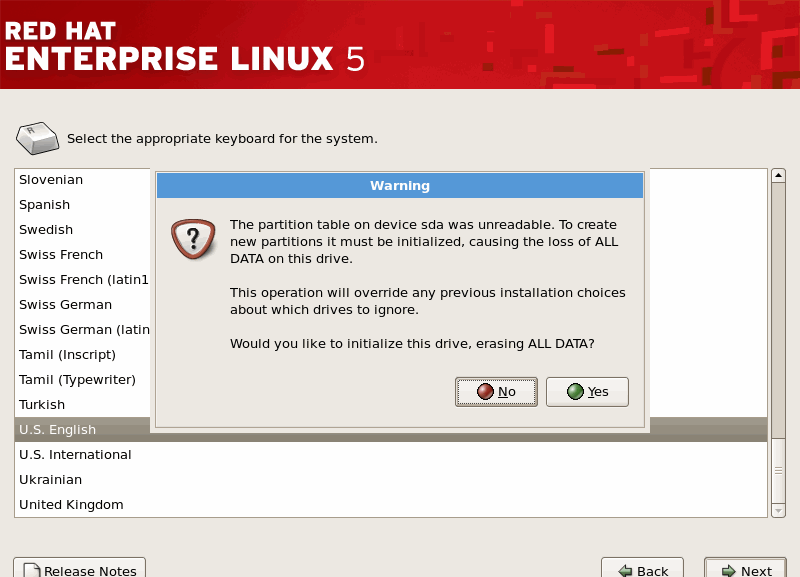Viewport: 800px width, 577px height.
Task: Select Slovenian keyboard layout
Action: [51, 180]
